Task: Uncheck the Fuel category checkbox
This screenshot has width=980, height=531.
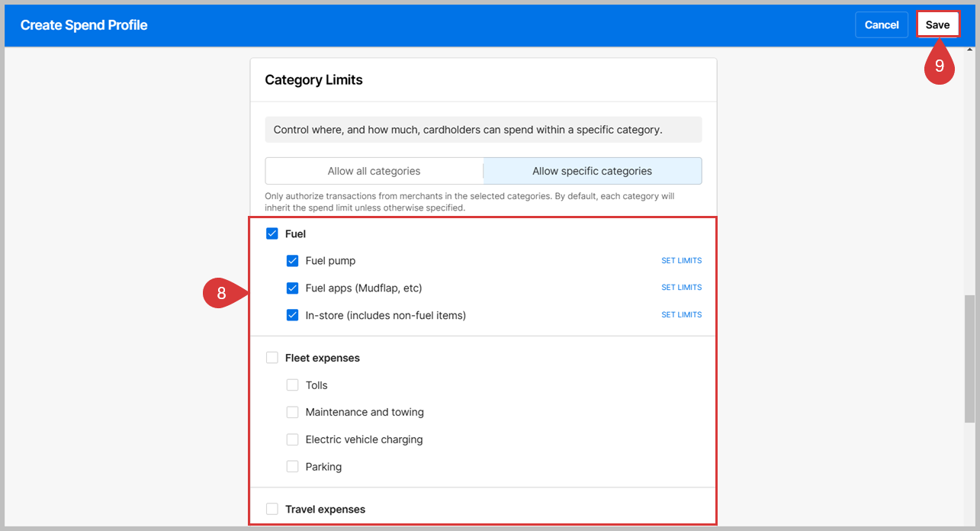Action: [272, 233]
